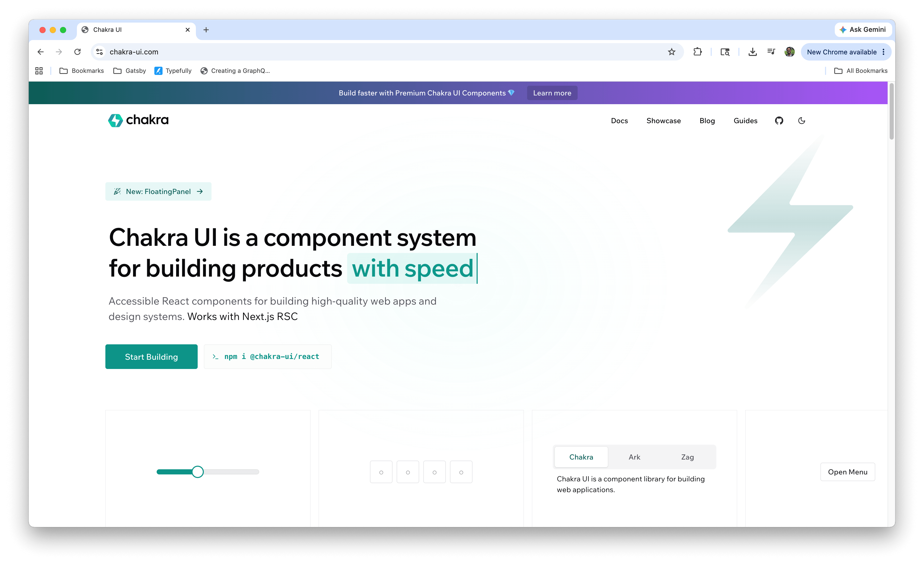
Task: Toggle dark mode with the moon icon
Action: click(x=802, y=121)
